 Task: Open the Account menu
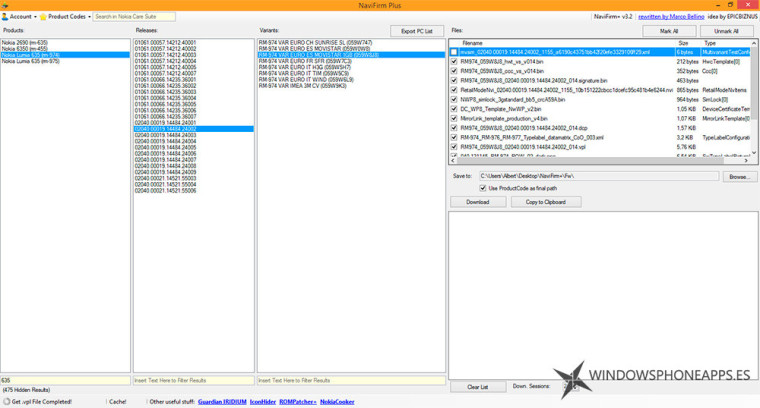click(19, 16)
